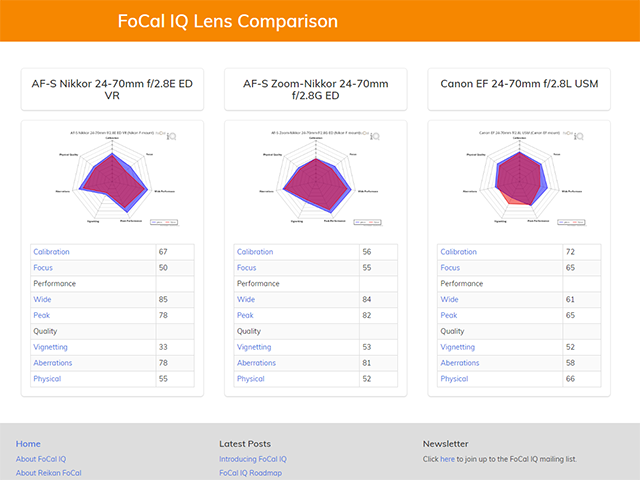Click the Calibration score 67 cell
The height and width of the screenshot is (480, 640).
175,252
